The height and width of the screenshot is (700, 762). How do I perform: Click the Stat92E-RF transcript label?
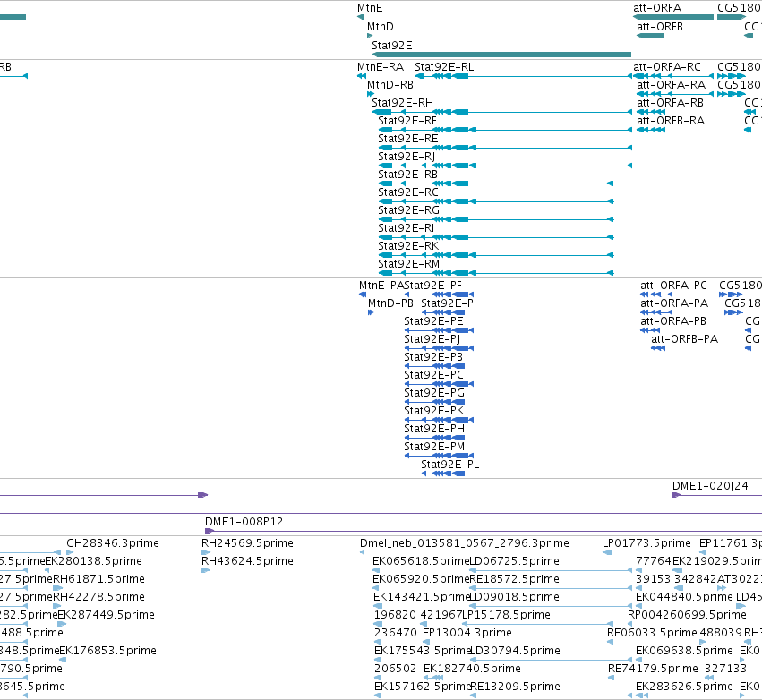(407, 121)
